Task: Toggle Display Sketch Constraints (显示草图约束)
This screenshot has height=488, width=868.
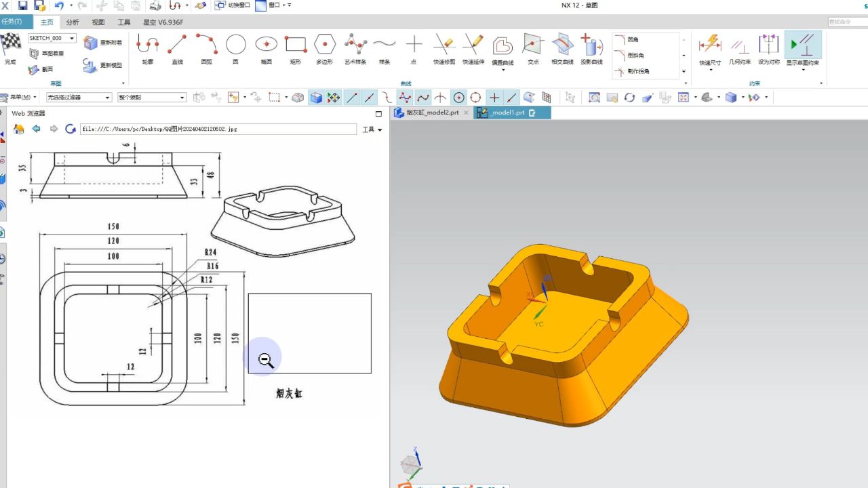Action: (803, 47)
